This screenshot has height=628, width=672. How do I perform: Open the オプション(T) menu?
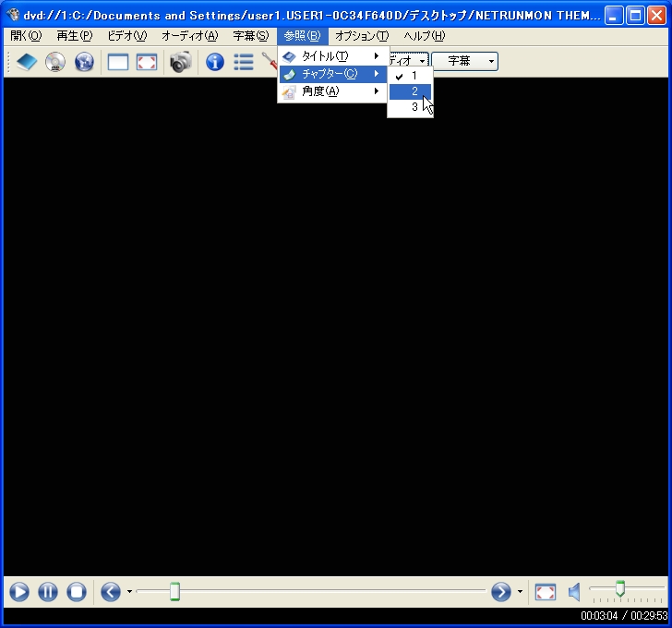(362, 36)
